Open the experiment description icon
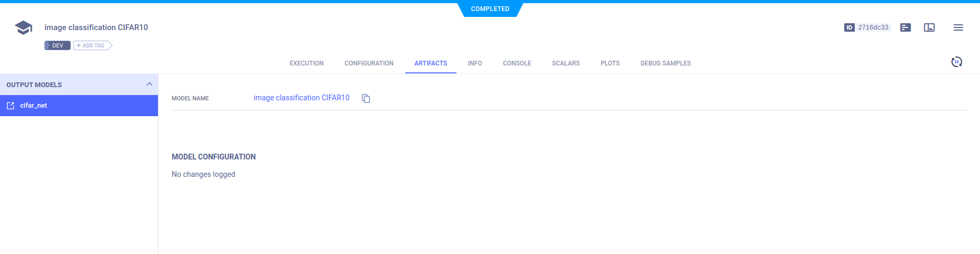 (905, 27)
